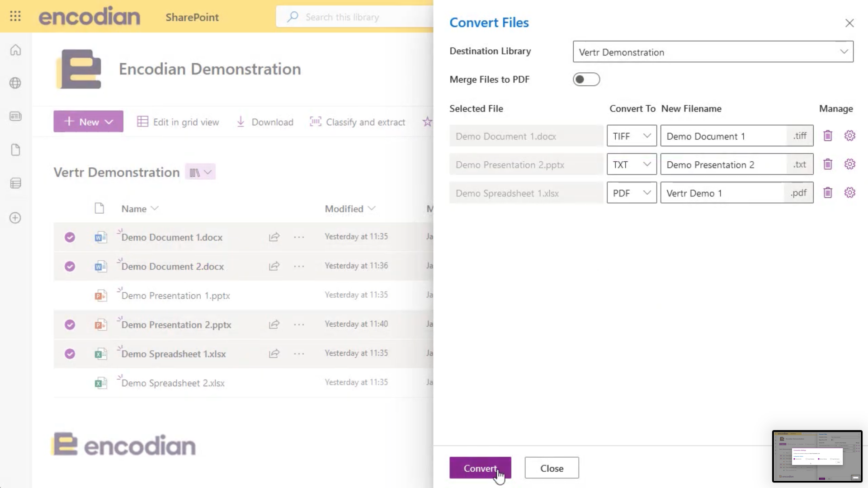Delete Demo Presentation 2.pptx from conversion list
Viewport: 868px width, 488px height.
pos(828,164)
